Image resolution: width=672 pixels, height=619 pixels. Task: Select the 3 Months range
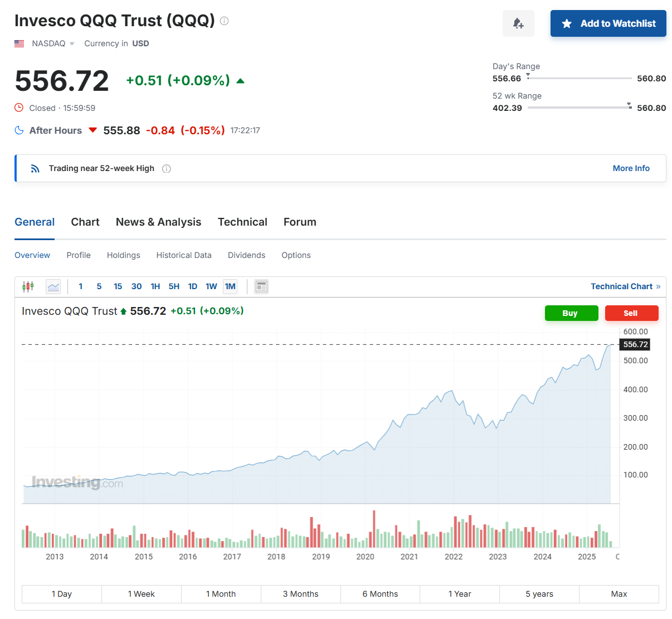point(301,594)
